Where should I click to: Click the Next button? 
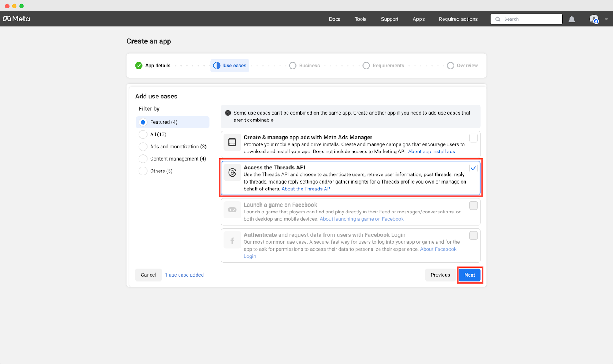coord(470,275)
